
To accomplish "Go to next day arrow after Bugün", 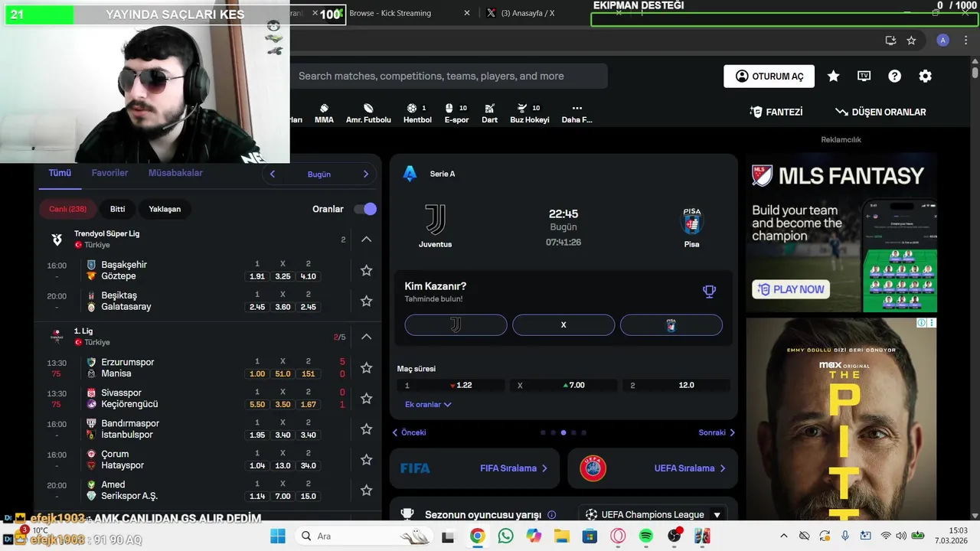I will (366, 174).
